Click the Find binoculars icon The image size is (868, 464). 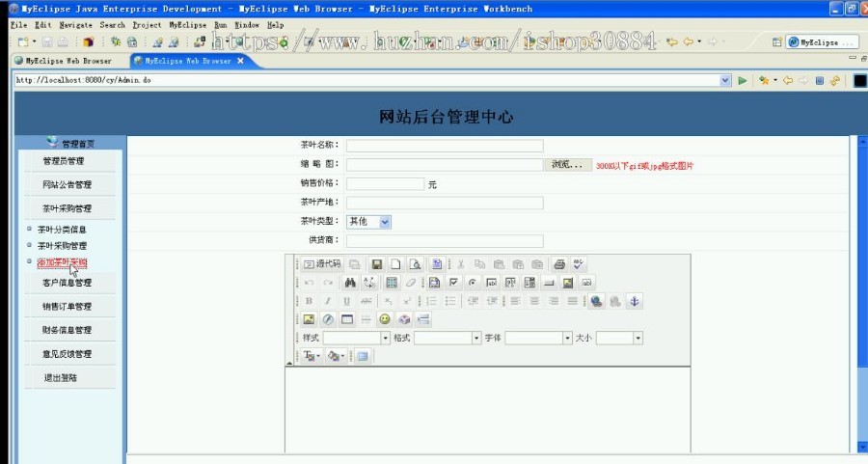(x=350, y=283)
